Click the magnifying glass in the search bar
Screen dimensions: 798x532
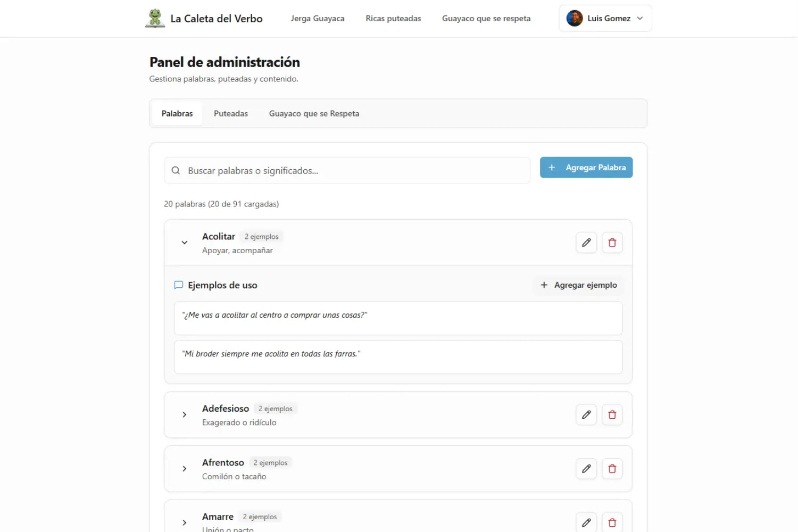tap(176, 170)
